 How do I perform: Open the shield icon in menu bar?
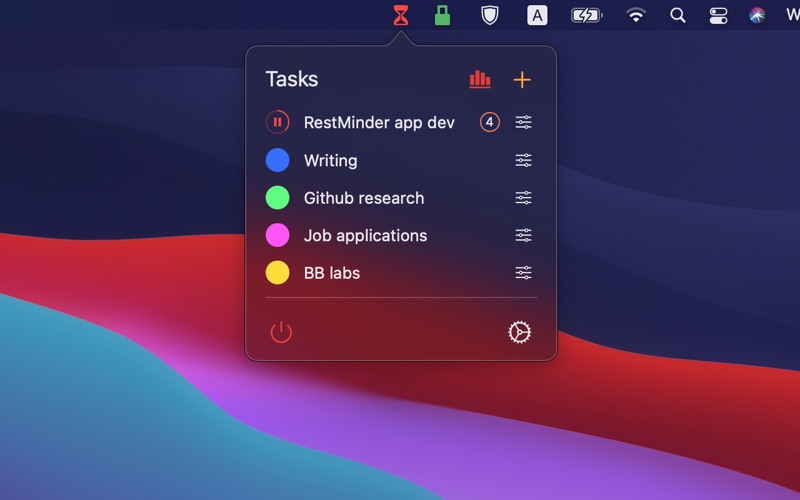pos(490,15)
